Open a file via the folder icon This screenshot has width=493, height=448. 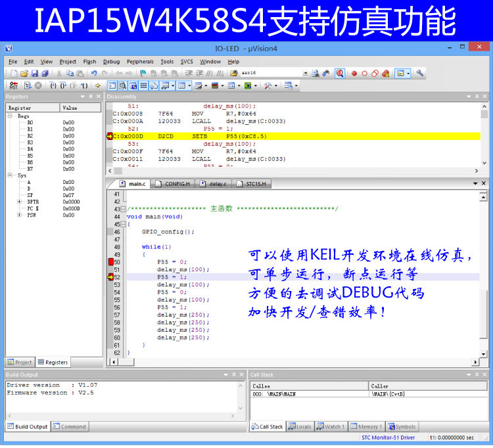[x=24, y=74]
